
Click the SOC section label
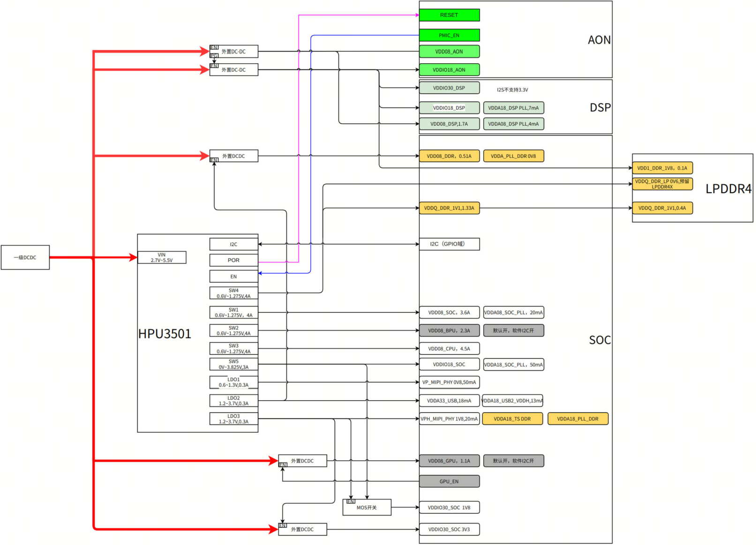(600, 340)
